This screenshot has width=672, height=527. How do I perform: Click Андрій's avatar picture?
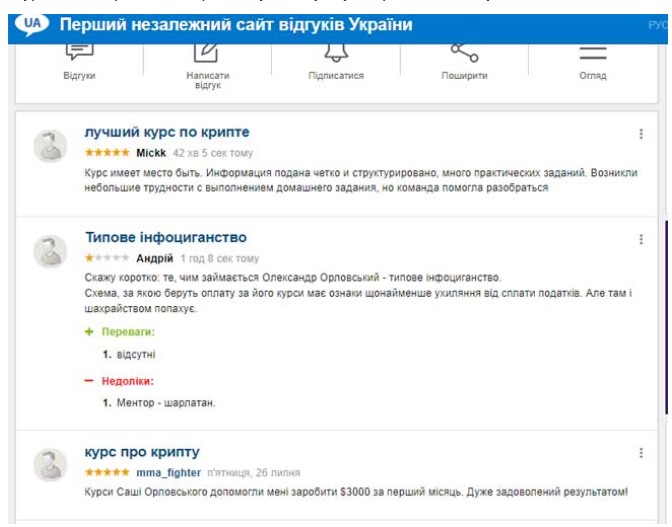point(51,251)
